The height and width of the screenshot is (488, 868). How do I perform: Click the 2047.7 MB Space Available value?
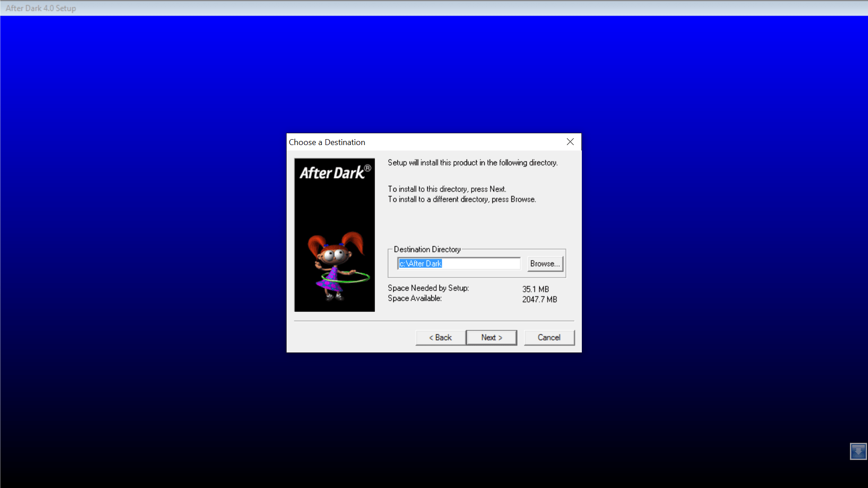tap(539, 299)
